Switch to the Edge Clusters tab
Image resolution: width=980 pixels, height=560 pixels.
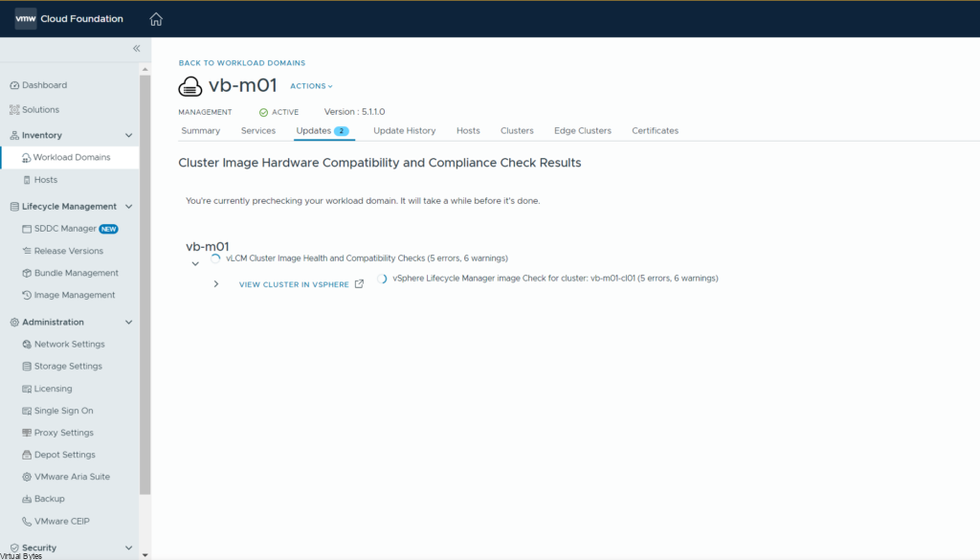[582, 130]
